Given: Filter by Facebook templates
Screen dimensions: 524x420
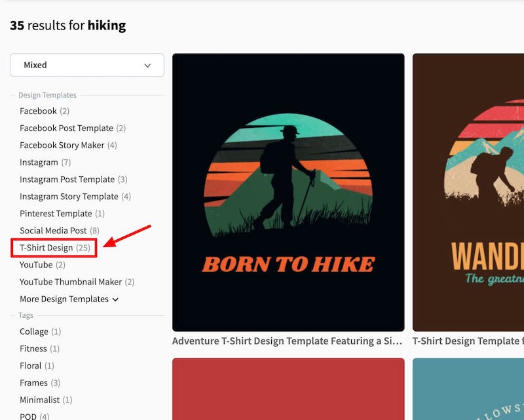Looking at the screenshot, I should [x=38, y=111].
